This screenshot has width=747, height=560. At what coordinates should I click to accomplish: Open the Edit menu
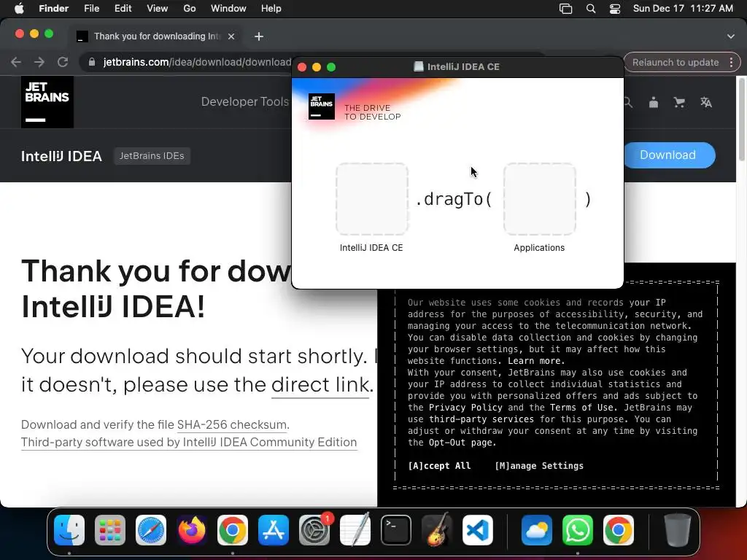[x=123, y=9]
